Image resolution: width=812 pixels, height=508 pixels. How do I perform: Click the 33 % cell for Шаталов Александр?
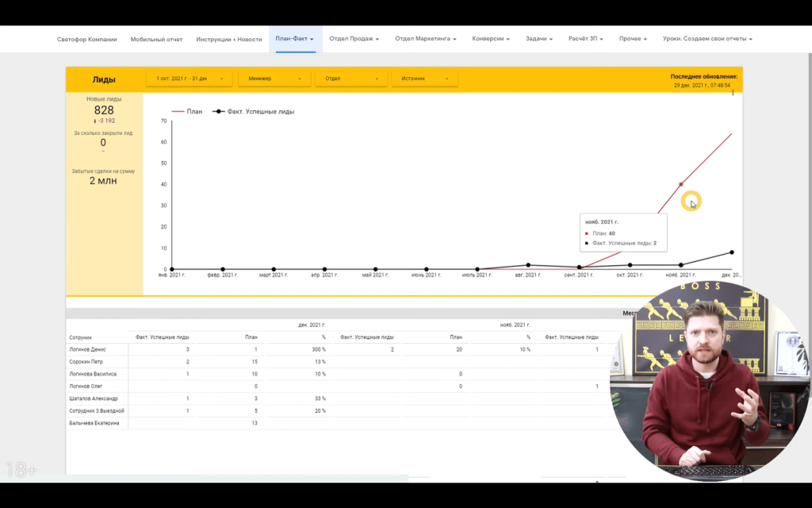320,398
